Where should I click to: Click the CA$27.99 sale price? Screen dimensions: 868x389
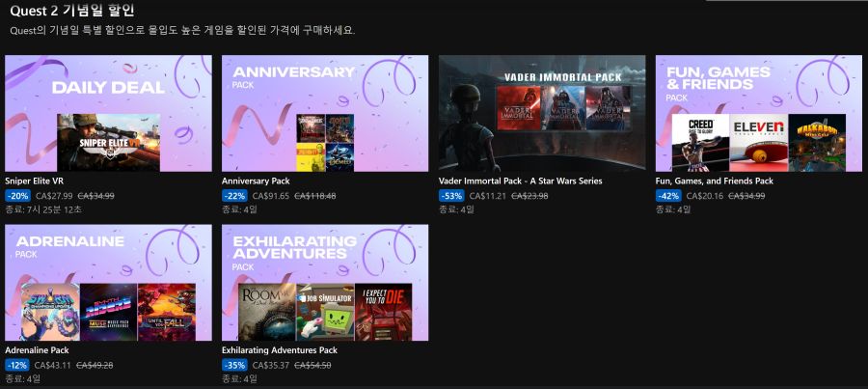[54, 196]
